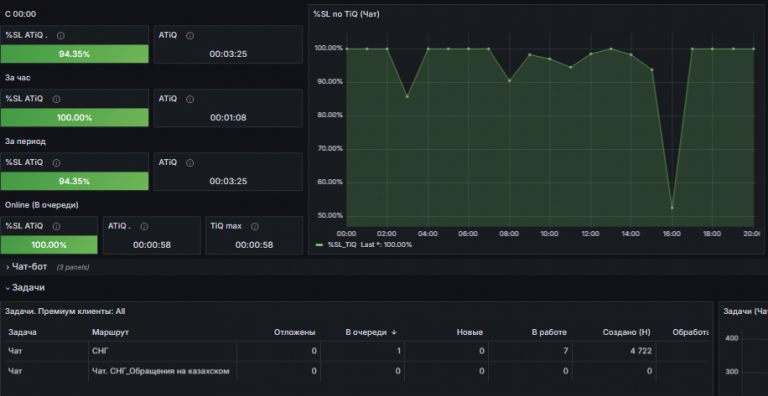
Task: Click info icon beside %SL ATiQ under За период
Action: tap(56, 163)
